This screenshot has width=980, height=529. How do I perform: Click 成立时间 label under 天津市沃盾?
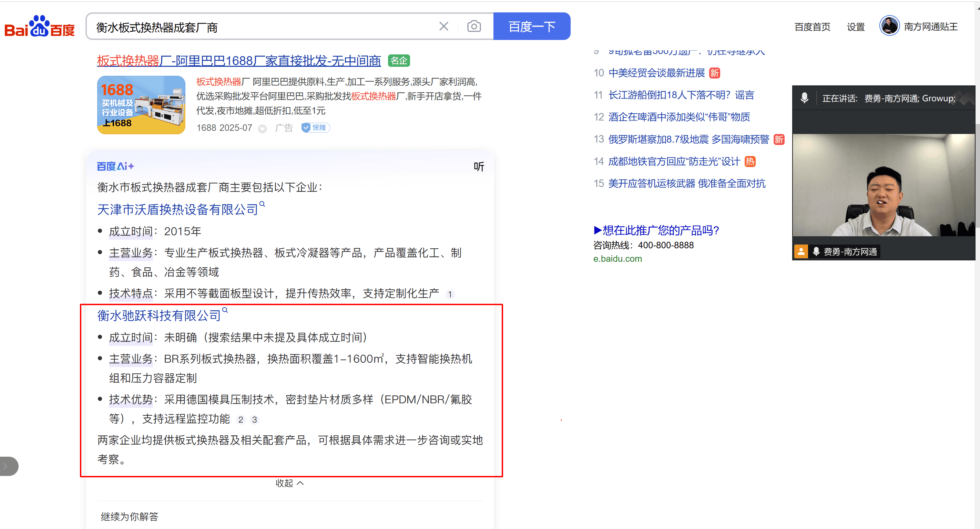[131, 231]
